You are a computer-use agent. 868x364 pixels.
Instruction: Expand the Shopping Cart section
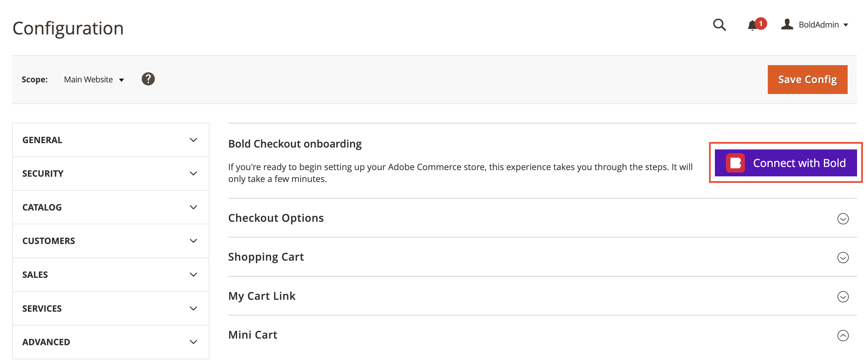[843, 257]
